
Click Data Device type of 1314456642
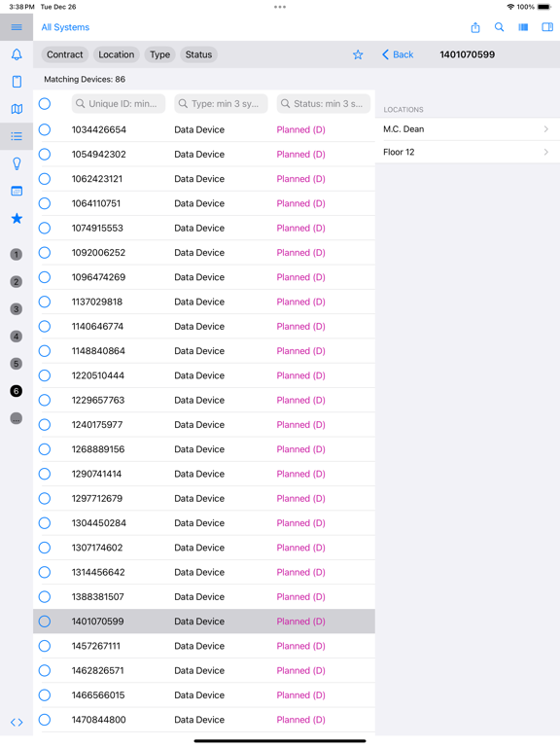tap(199, 572)
